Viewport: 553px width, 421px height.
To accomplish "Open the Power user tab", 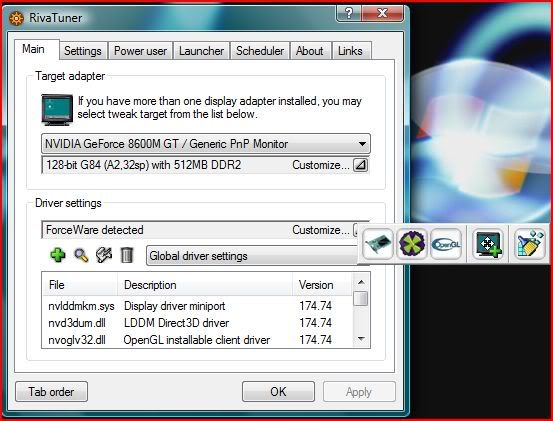I will 140,51.
